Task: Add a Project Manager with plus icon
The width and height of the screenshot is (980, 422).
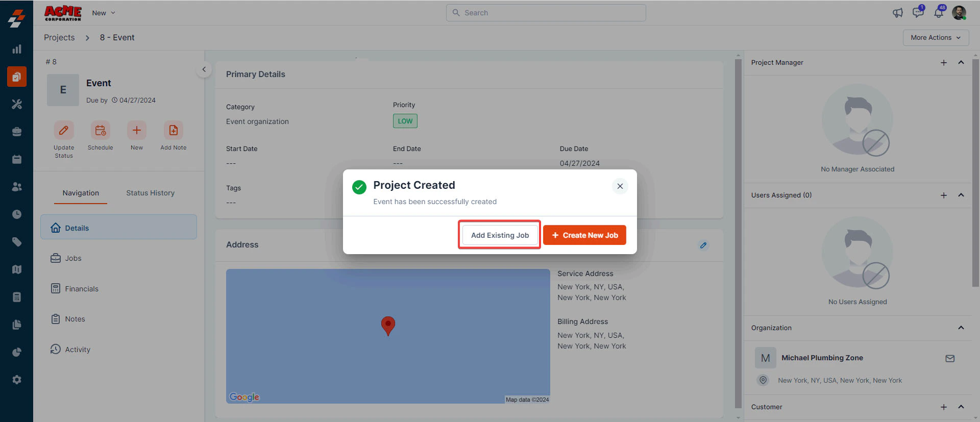Action: (944, 63)
